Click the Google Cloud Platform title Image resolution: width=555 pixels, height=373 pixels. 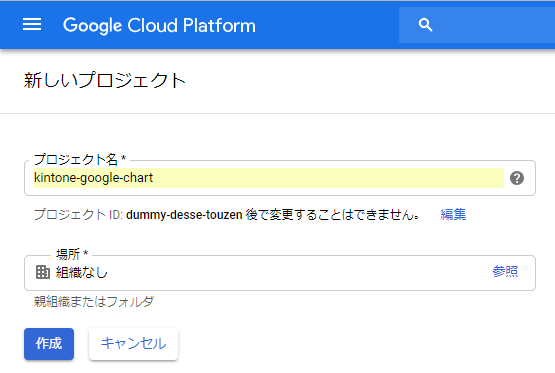point(159,25)
